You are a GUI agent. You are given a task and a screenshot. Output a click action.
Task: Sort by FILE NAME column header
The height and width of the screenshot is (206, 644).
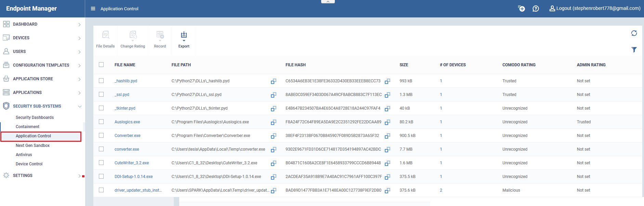coord(125,65)
